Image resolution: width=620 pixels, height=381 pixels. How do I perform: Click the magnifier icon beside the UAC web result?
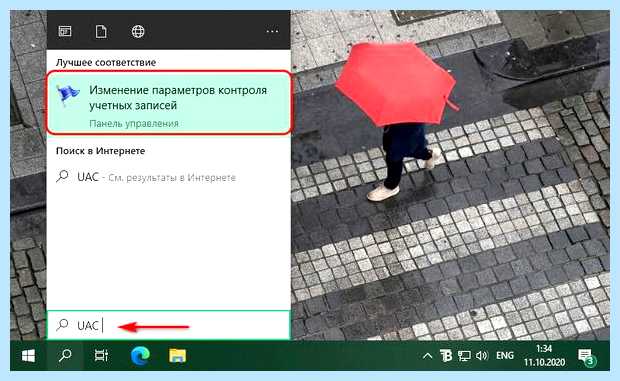pos(62,176)
